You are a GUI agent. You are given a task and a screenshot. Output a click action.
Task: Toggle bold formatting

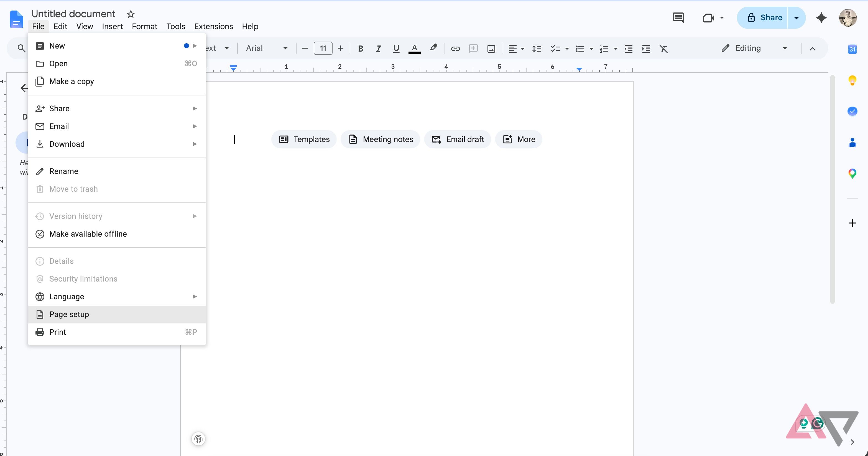(360, 49)
